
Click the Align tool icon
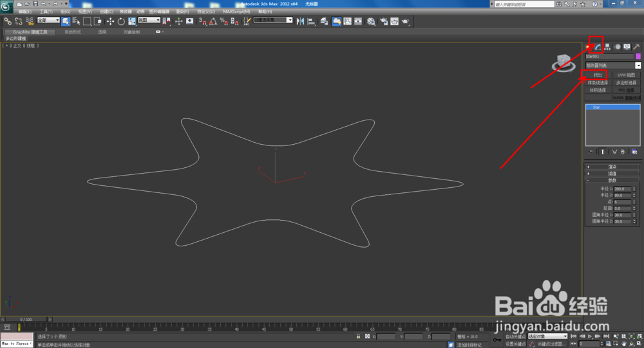point(311,21)
